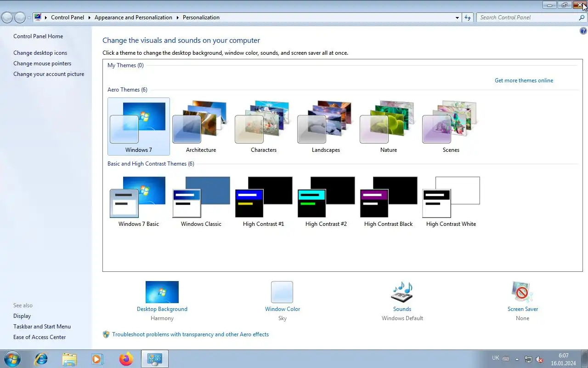Open recent pages dropdown arrow
Screen dimensions: 588x368
tap(29, 17)
